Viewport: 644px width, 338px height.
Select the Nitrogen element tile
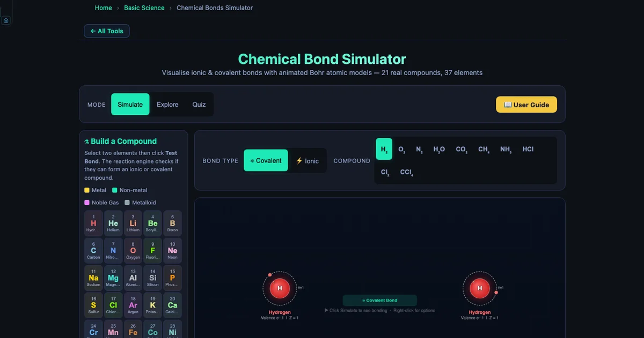pos(113,251)
